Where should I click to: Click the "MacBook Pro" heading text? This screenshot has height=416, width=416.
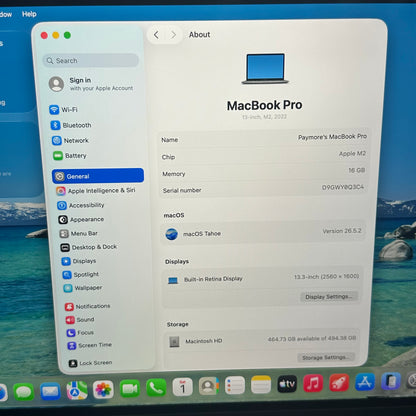pos(265,105)
